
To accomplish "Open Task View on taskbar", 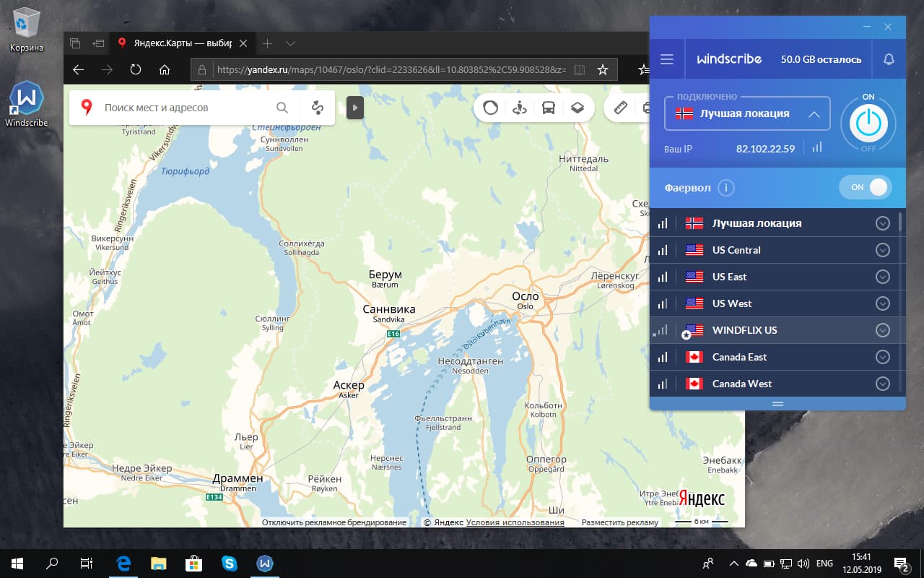I will (x=86, y=563).
